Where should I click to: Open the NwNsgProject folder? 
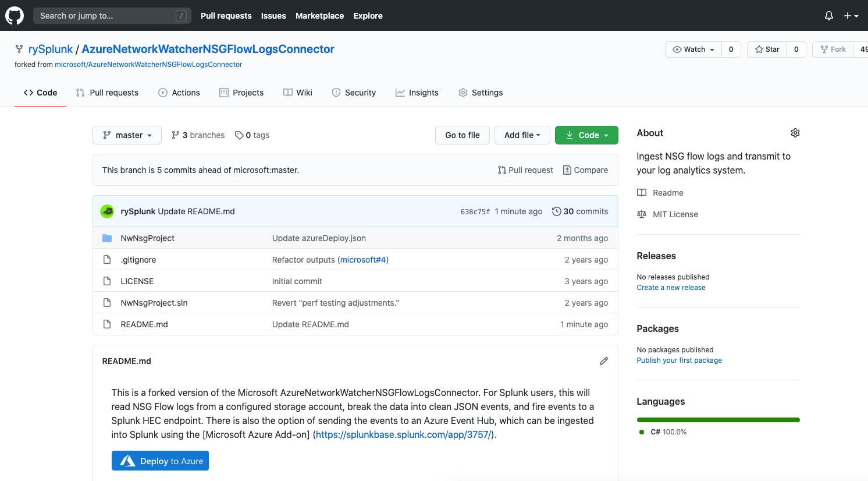pyautogui.click(x=148, y=238)
